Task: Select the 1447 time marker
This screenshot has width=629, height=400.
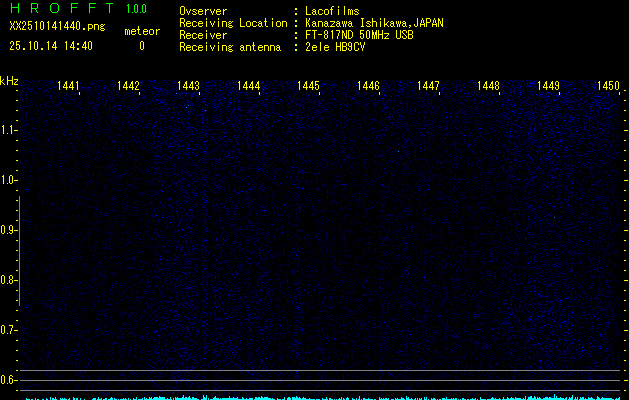Action: (x=428, y=87)
